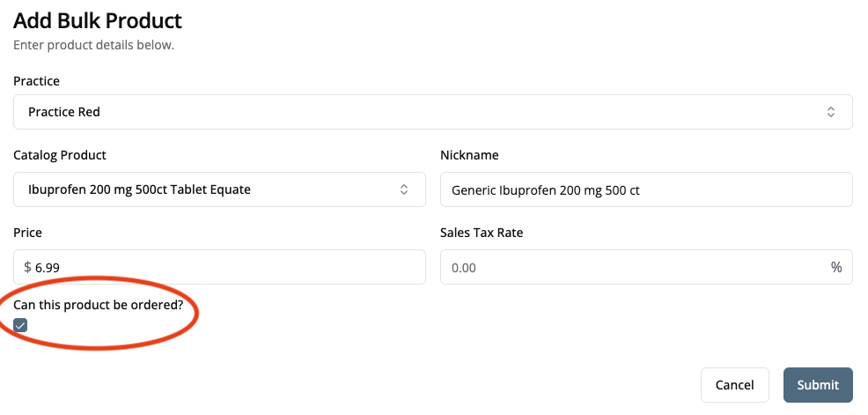The image size is (868, 415).
Task: Click the Catalog Product field label
Action: (60, 155)
